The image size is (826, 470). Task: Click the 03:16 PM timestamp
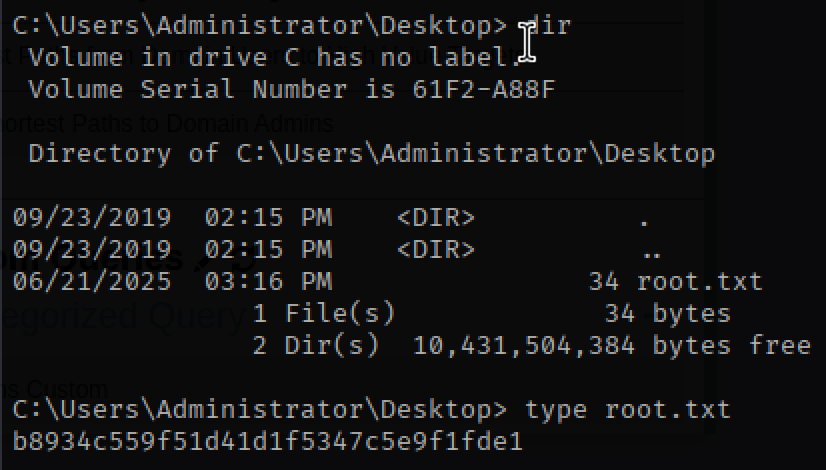pyautogui.click(x=268, y=282)
